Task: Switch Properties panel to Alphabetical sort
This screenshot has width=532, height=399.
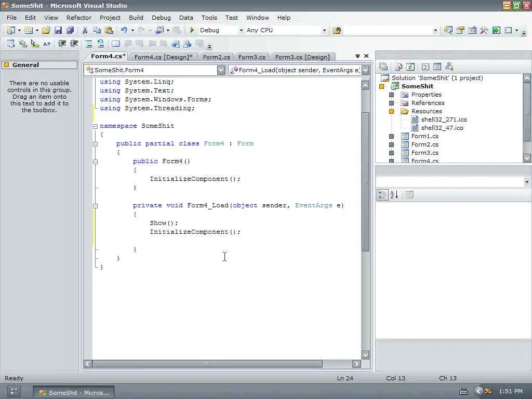Action: 394,195
